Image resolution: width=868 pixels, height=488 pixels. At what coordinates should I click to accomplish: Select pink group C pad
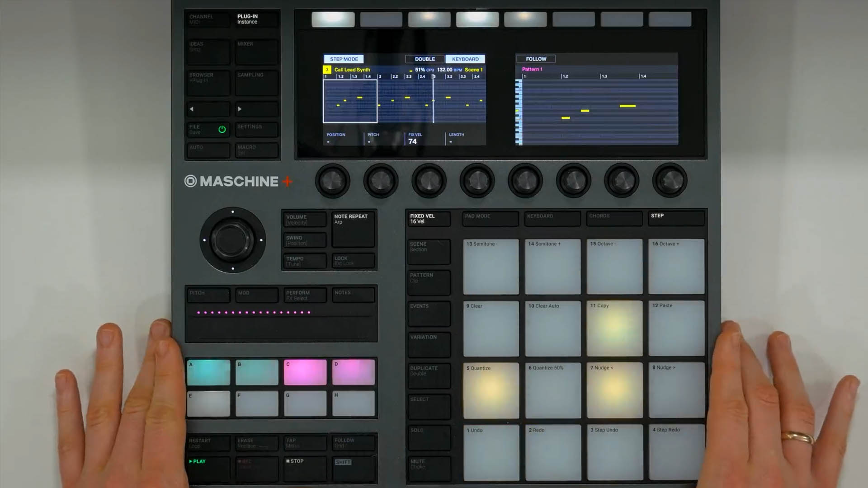[x=305, y=372]
